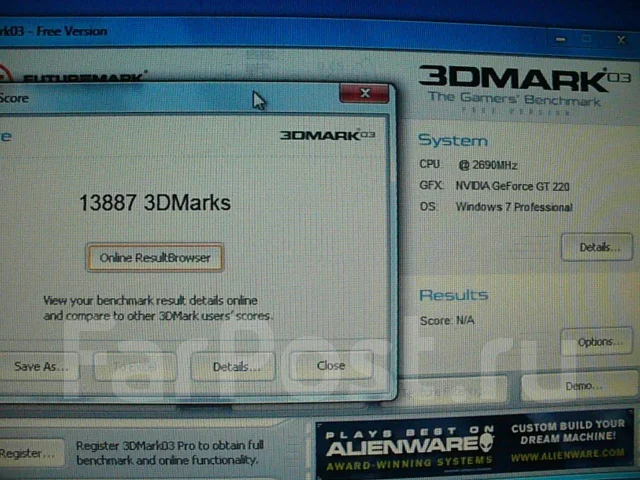
Task: Click the 'System' section heading
Action: click(x=453, y=140)
